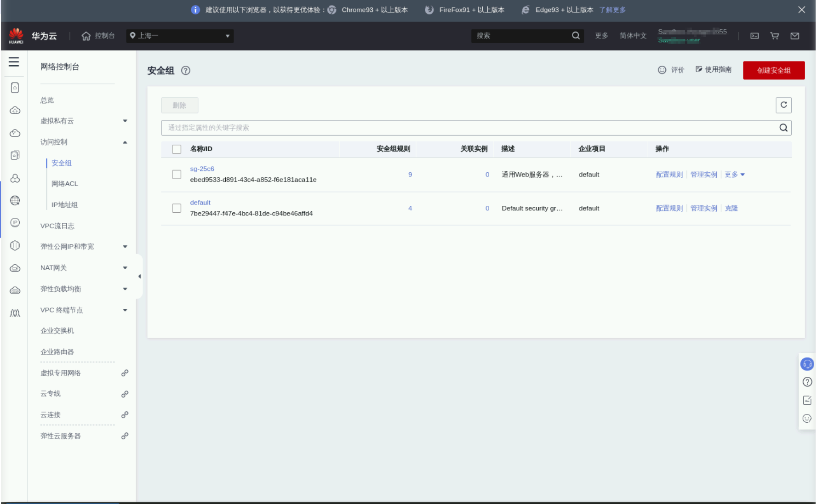817x504 pixels.
Task: Open the link icon beside 虚拟专用网络
Action: pyautogui.click(x=125, y=373)
